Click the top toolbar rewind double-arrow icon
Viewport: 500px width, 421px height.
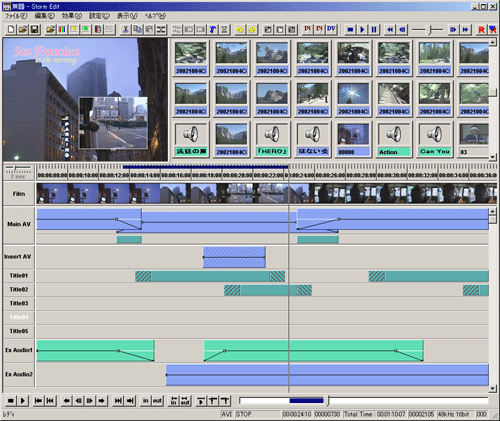click(390, 29)
